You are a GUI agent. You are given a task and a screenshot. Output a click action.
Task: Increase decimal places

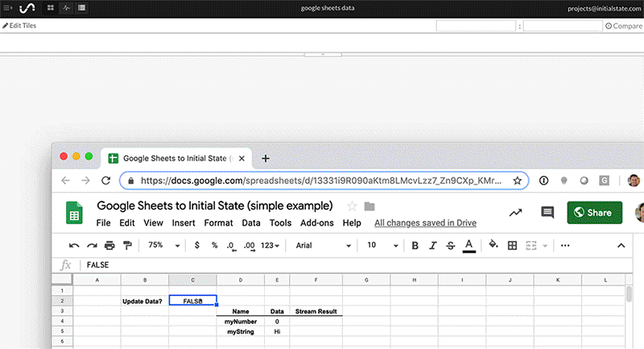tap(250, 246)
